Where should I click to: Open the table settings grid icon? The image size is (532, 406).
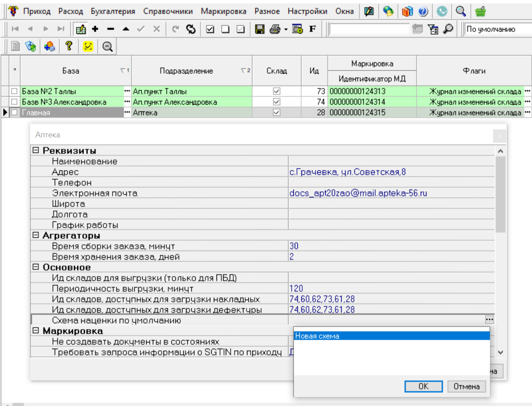coord(297,29)
